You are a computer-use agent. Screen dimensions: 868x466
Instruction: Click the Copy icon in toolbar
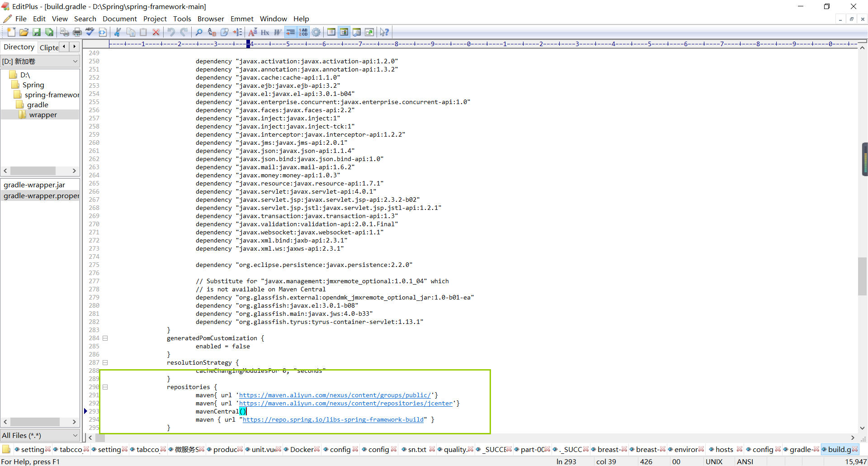131,32
